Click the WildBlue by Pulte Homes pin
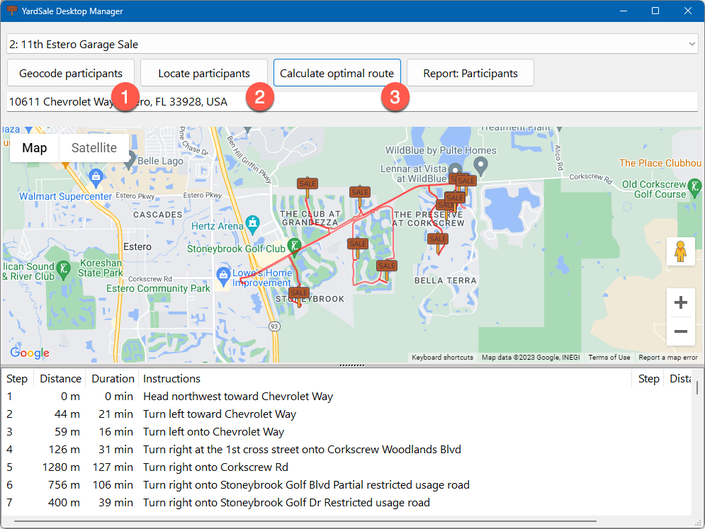The height and width of the screenshot is (529, 705). 481,165
